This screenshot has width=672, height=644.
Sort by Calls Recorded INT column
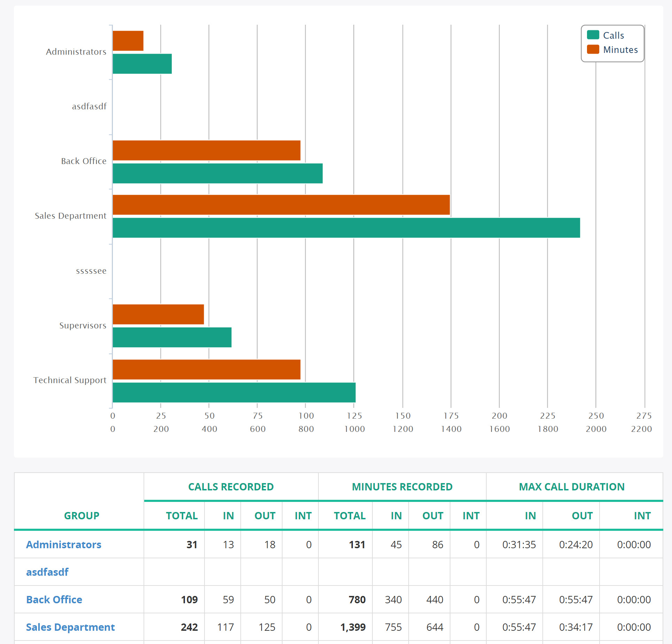pyautogui.click(x=303, y=515)
